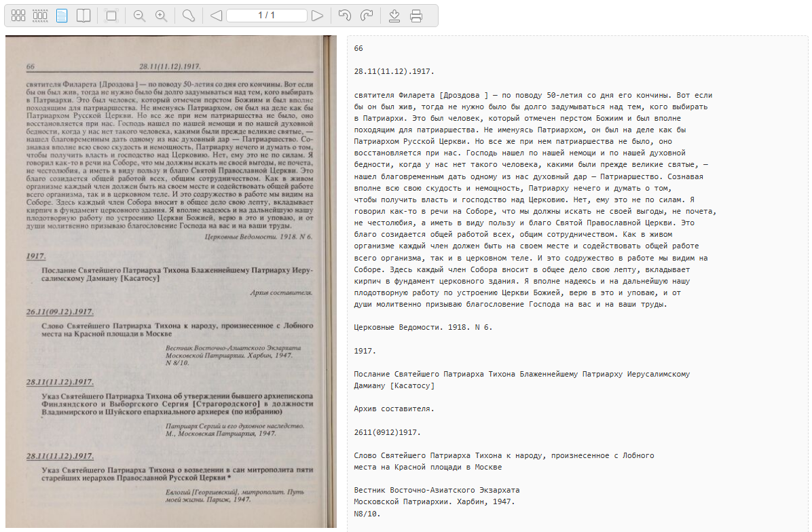812x532 pixels.
Task: Switch to thumbnail grid view
Action: coord(18,16)
